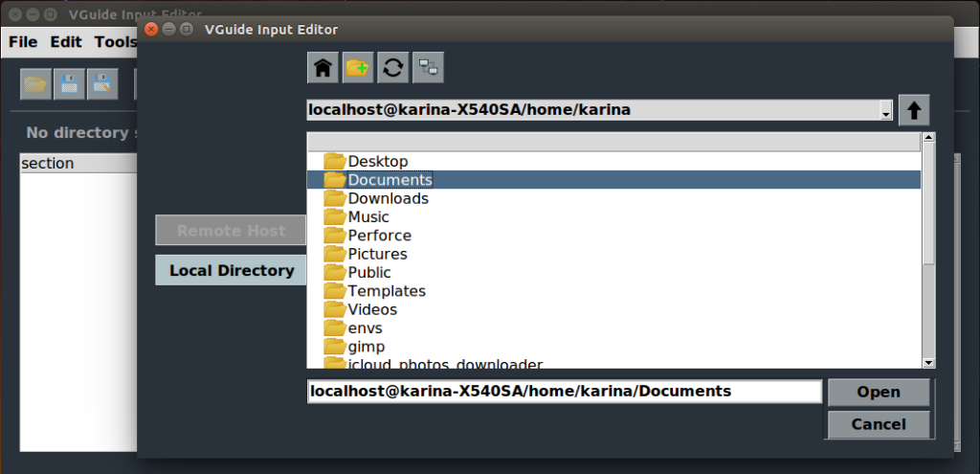This screenshot has height=474, width=980.
Task: Select the Pictures folder
Action: tap(613, 254)
